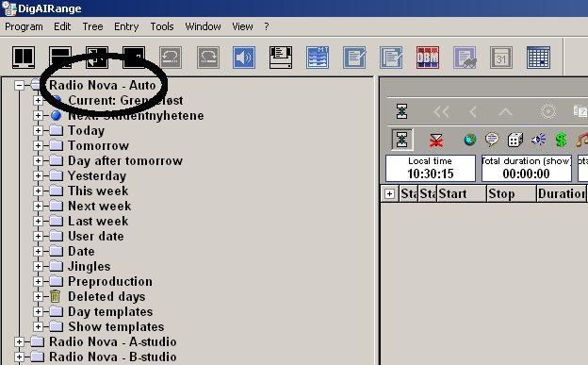Expand the This week folder

[38, 191]
